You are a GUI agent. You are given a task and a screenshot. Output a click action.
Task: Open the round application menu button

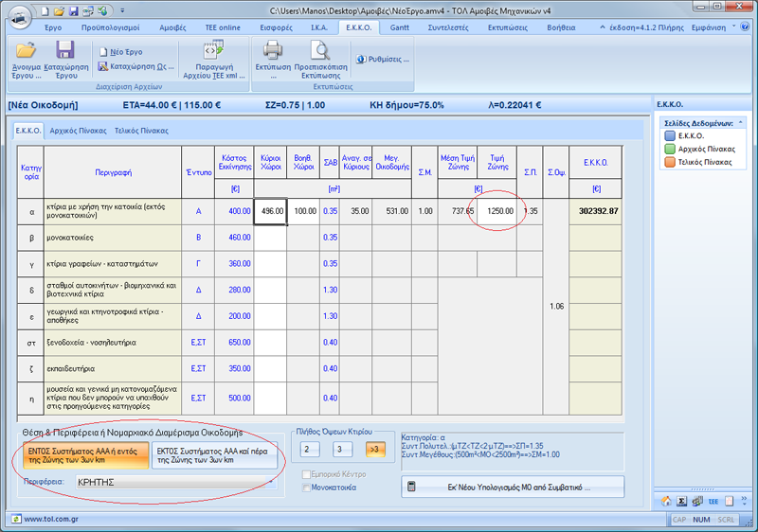19,18
